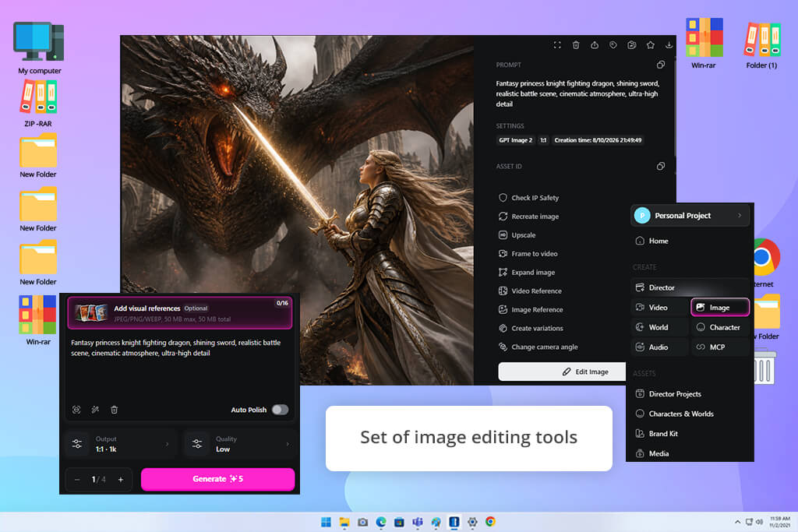Open Microsoft Edge from the taskbar
The image size is (798, 532).
click(380, 522)
